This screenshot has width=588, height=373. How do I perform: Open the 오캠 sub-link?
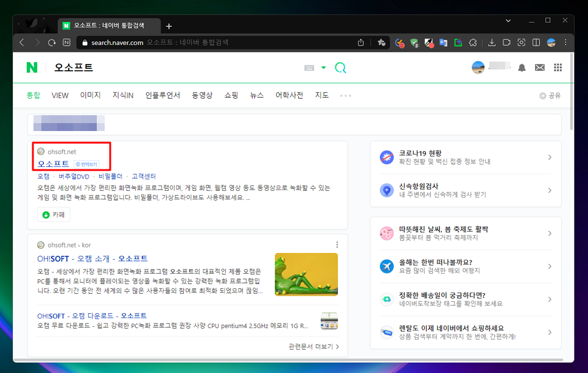click(43, 176)
